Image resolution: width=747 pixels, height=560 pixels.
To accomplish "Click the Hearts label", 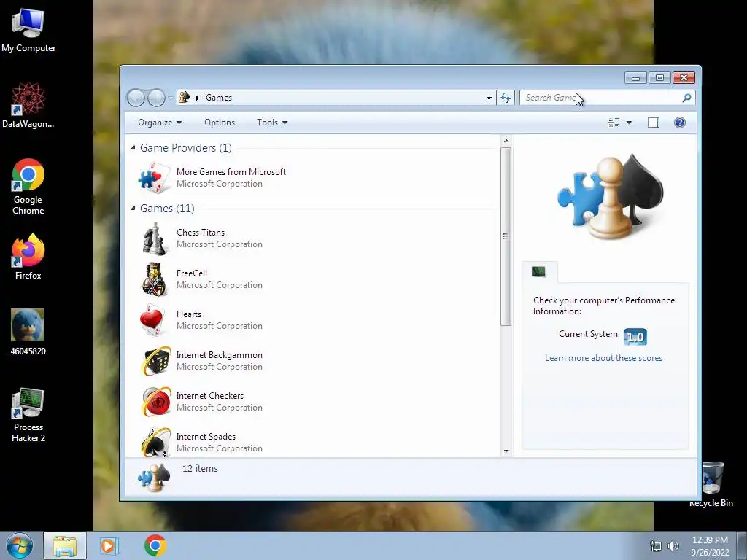I will click(x=189, y=314).
